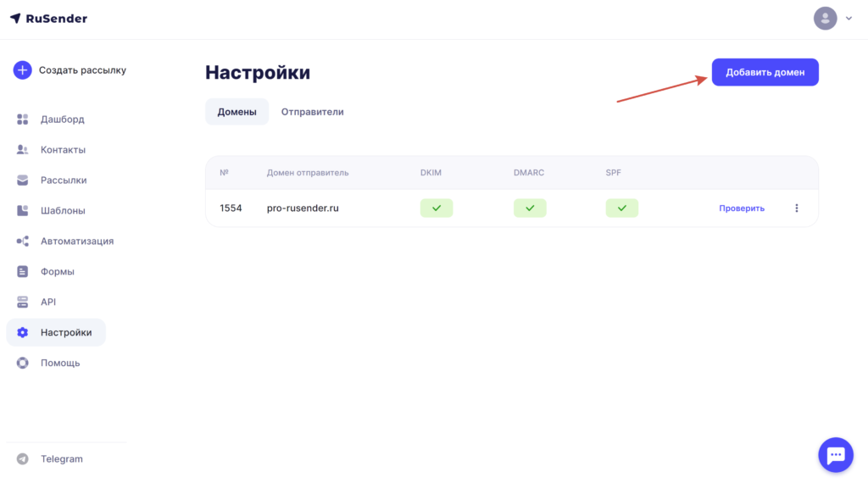Click the row number 1554

[231, 208]
